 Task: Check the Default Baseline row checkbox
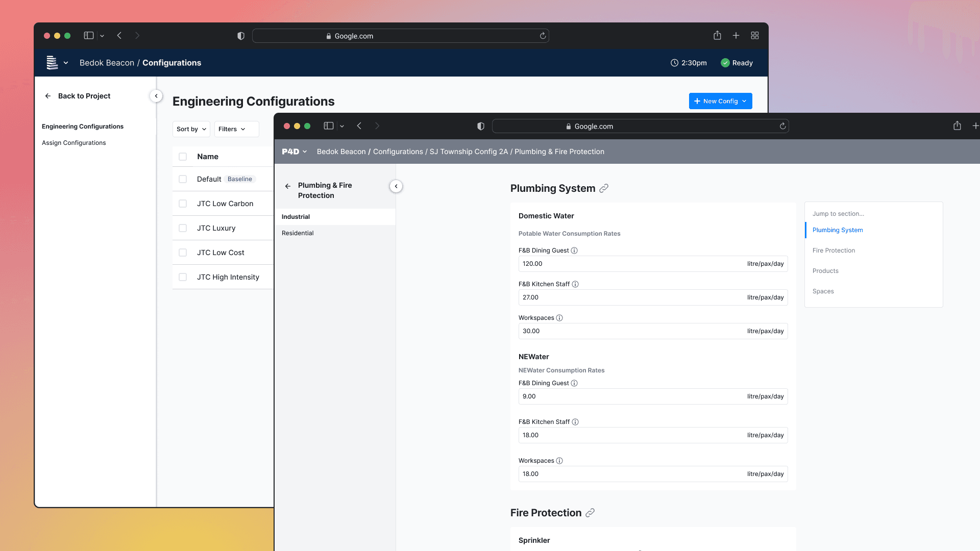point(183,179)
